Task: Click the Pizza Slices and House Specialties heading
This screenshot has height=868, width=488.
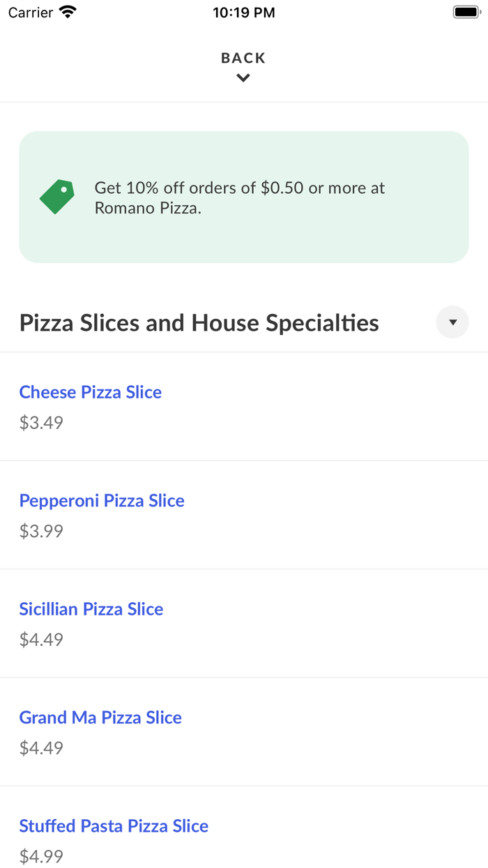Action: [199, 322]
